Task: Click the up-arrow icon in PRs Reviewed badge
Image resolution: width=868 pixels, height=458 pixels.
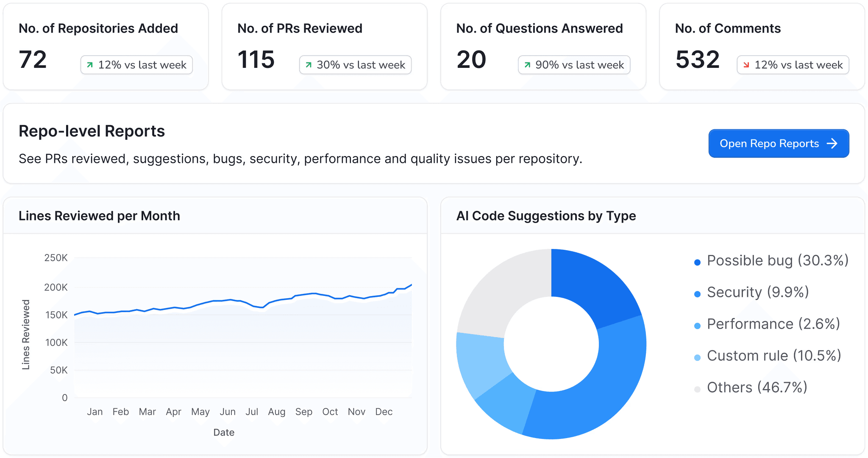Action: (309, 65)
